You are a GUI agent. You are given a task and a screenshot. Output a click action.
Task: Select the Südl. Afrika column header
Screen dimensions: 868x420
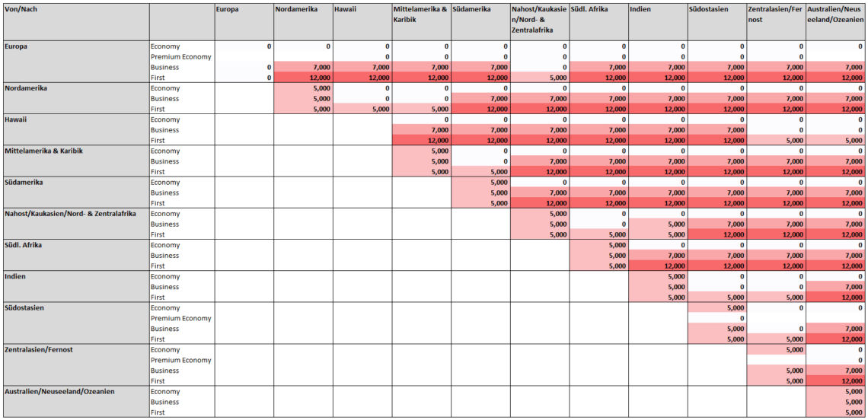598,21
